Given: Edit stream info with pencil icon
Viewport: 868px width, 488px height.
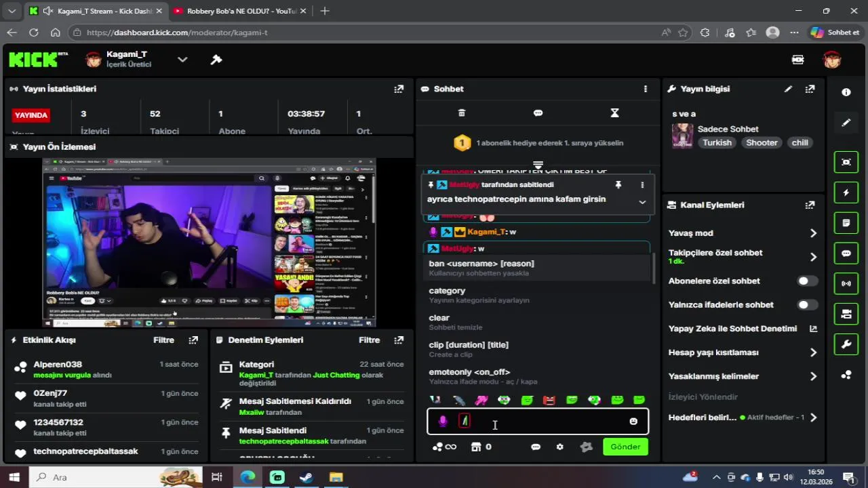Looking at the screenshot, I should tap(788, 89).
